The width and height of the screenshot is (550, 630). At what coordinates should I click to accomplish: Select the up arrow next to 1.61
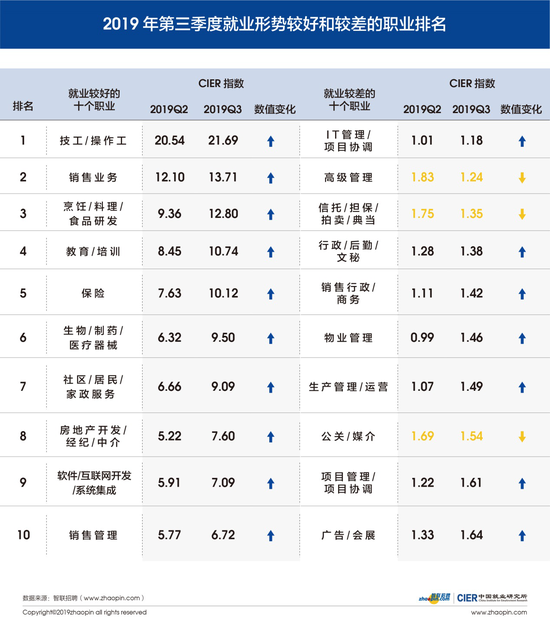(522, 484)
